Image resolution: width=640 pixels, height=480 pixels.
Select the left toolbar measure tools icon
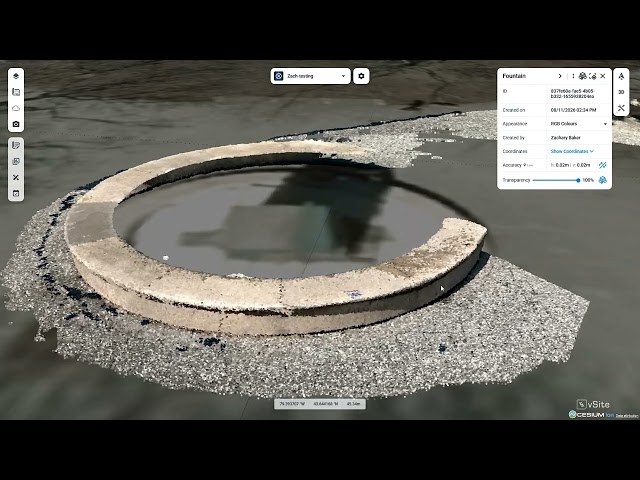coord(16,177)
